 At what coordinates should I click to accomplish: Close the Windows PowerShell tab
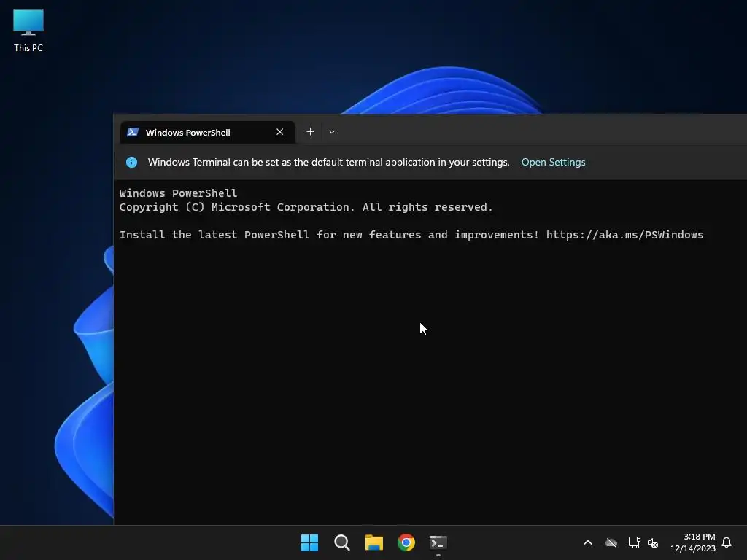click(279, 132)
